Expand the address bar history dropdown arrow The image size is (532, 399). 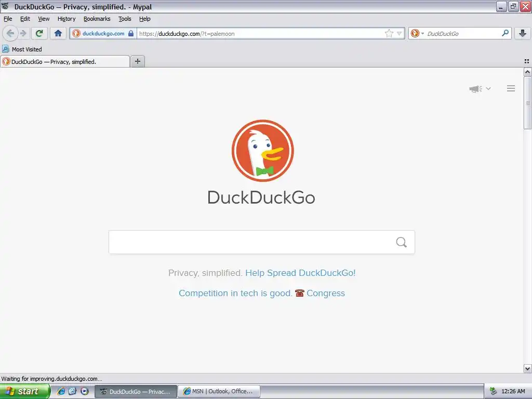pos(400,33)
